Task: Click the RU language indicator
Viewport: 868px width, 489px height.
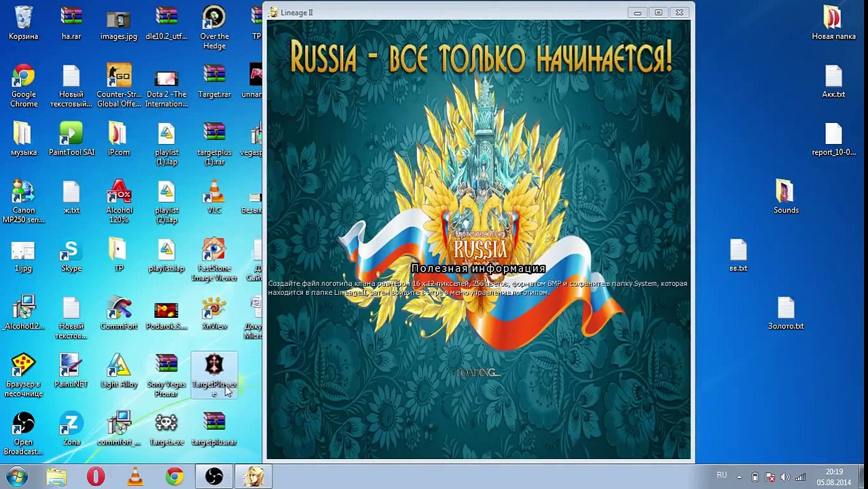Action: (x=722, y=475)
